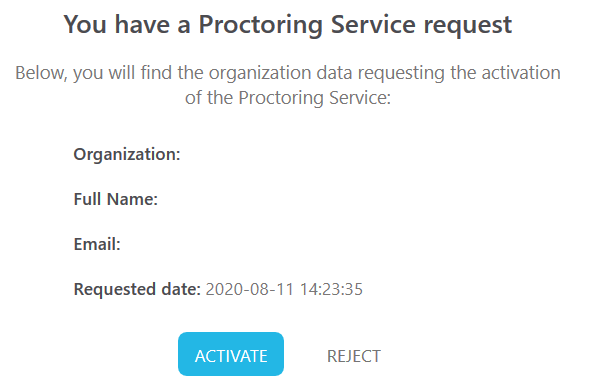Image resolution: width=592 pixels, height=380 pixels.
Task: Select the 'You have a Proctoring Service request' heading
Action: point(288,25)
